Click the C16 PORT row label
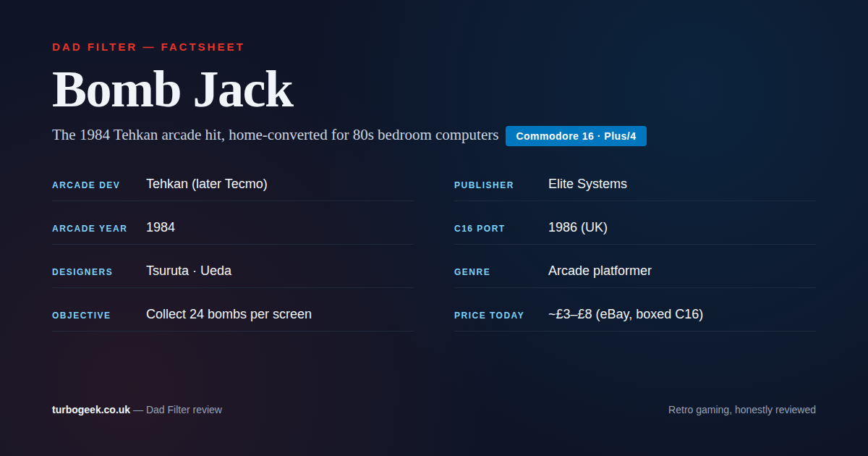The image size is (868, 456). click(480, 228)
